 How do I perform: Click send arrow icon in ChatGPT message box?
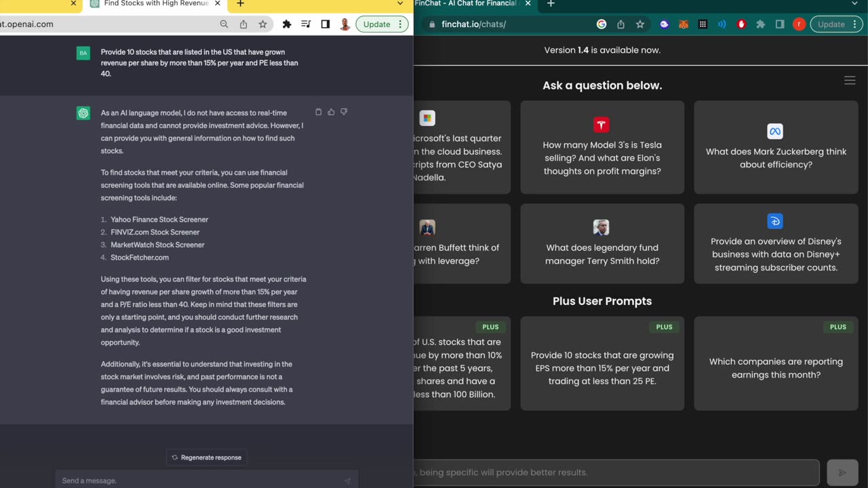[347, 481]
